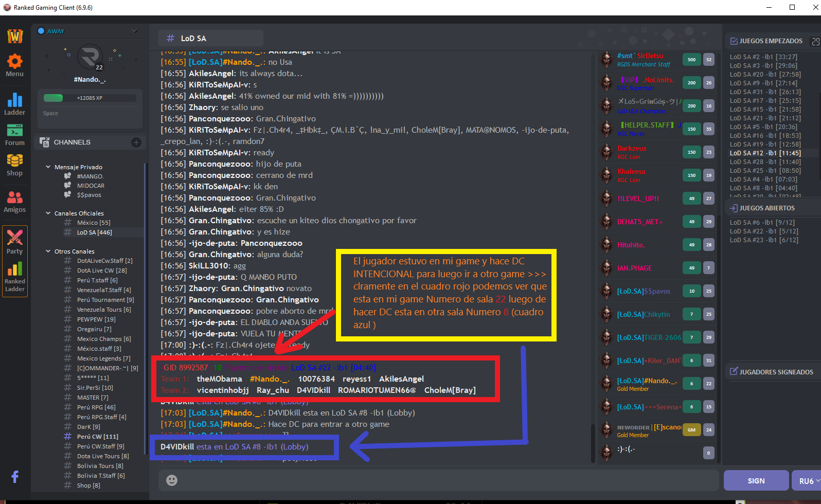The height and width of the screenshot is (504, 821).
Task: Select user Khaleesa in player list
Action: (x=631, y=172)
